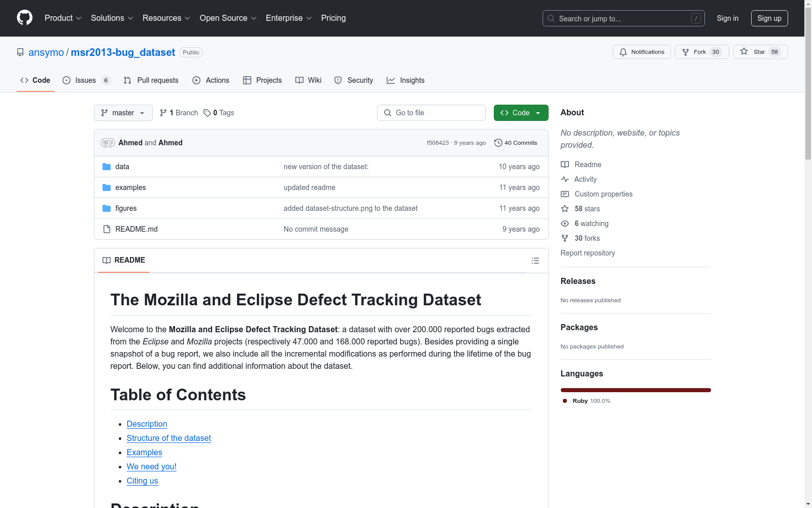Open the Releases section heading
This screenshot has width=812, height=508.
pyautogui.click(x=578, y=281)
